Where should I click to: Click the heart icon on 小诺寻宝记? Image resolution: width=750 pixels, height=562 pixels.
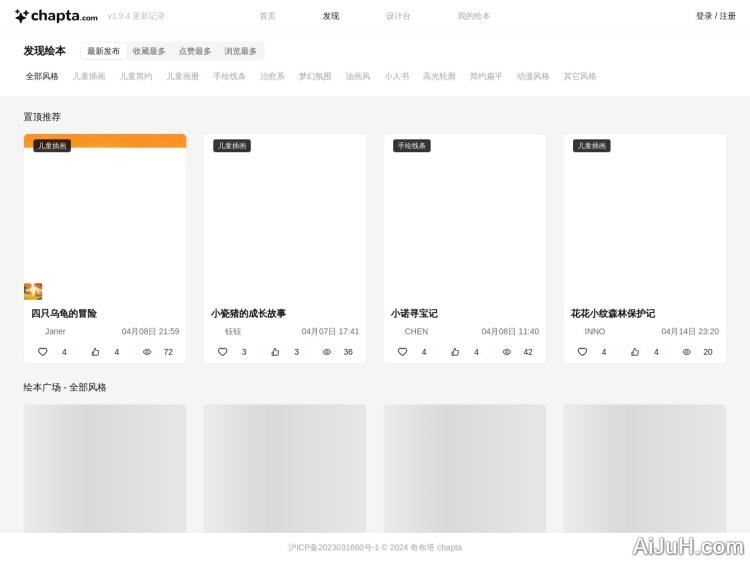coord(403,352)
